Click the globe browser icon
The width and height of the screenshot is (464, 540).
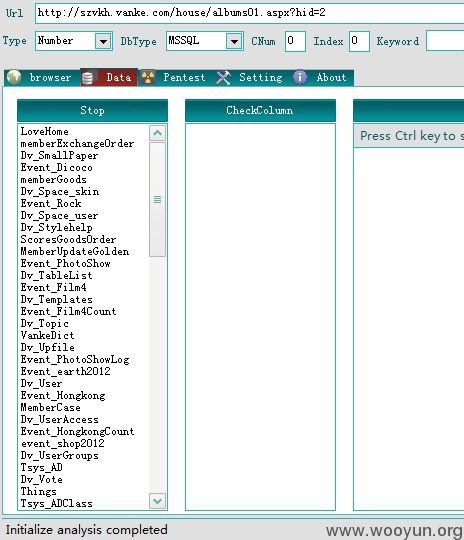(14, 77)
